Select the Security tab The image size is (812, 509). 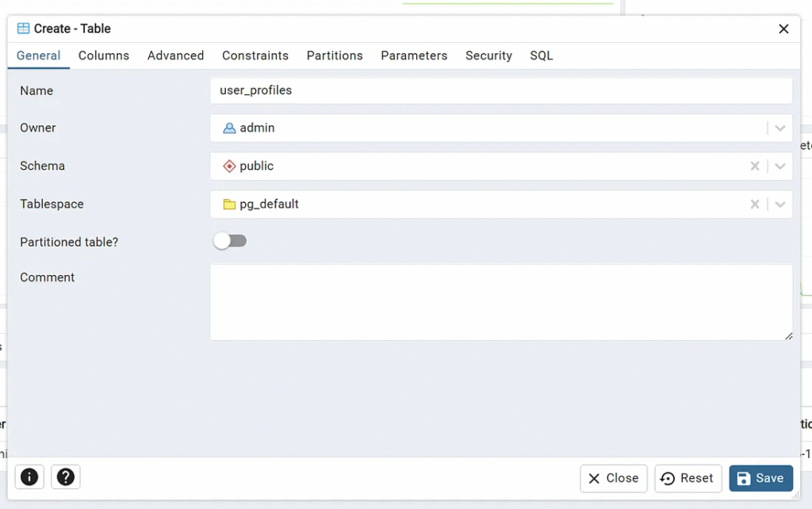488,56
